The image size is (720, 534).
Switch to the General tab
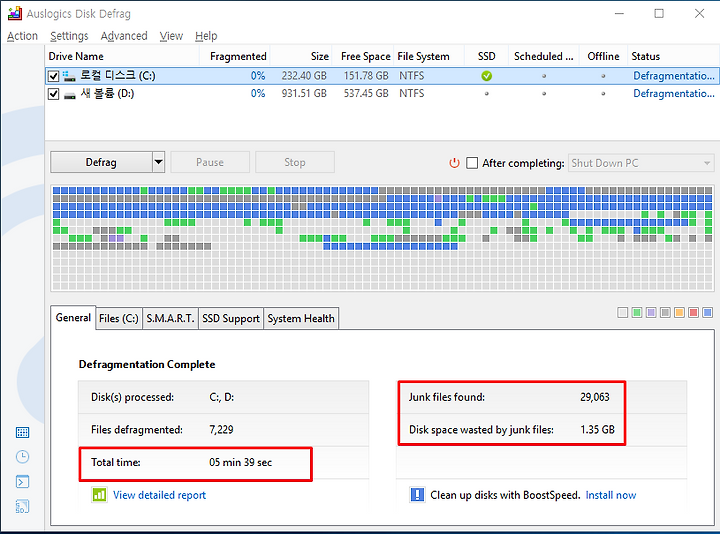(x=73, y=318)
